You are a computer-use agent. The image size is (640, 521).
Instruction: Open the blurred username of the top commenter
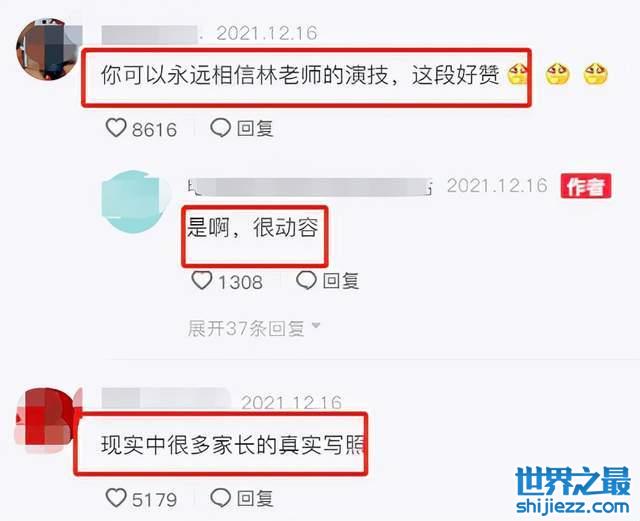[x=150, y=34]
